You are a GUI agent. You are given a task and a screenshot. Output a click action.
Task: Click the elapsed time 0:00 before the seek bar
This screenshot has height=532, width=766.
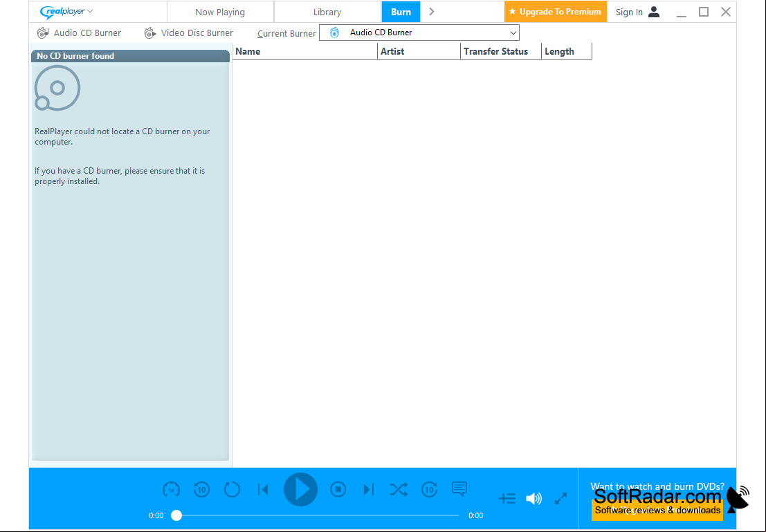156,515
